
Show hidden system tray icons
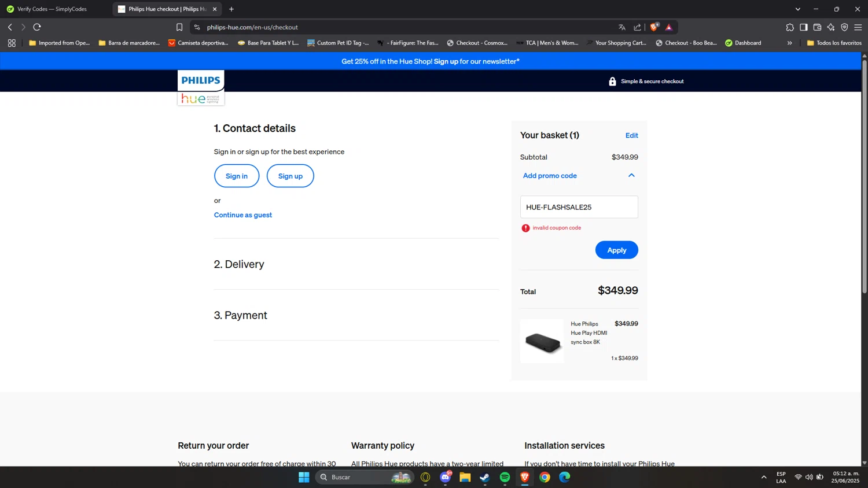point(764,477)
